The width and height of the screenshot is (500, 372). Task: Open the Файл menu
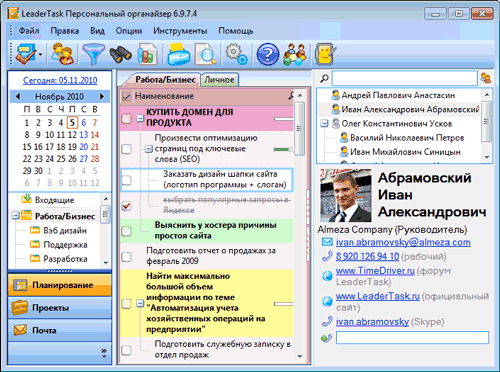coord(29,31)
